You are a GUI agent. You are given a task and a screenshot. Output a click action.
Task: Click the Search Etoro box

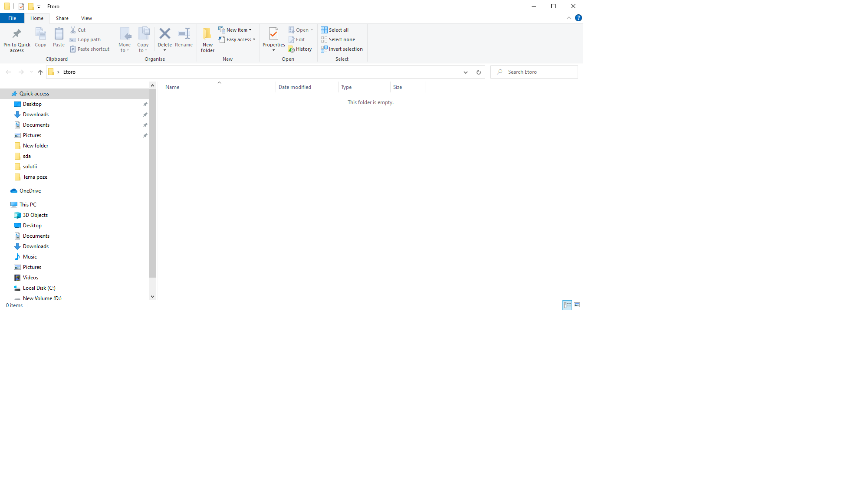click(534, 72)
